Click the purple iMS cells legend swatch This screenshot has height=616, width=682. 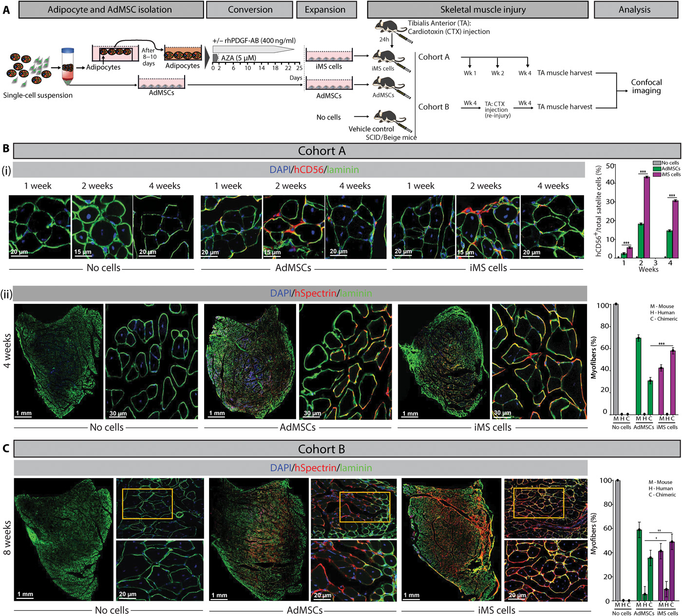(657, 174)
